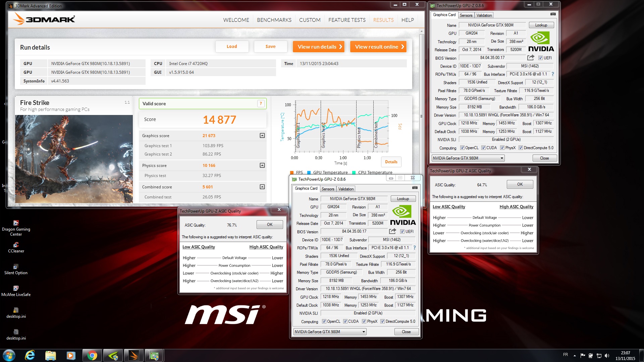Screen dimensions: 644x362
Task: Toggle DirectCompute checkbox in top GPU-Z window
Action: [521, 148]
